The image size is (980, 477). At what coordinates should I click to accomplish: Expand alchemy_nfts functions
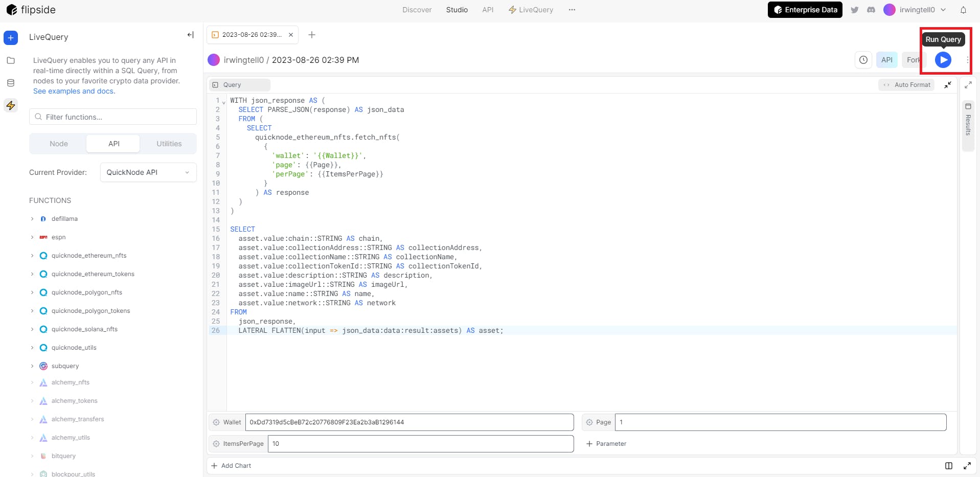coord(32,382)
